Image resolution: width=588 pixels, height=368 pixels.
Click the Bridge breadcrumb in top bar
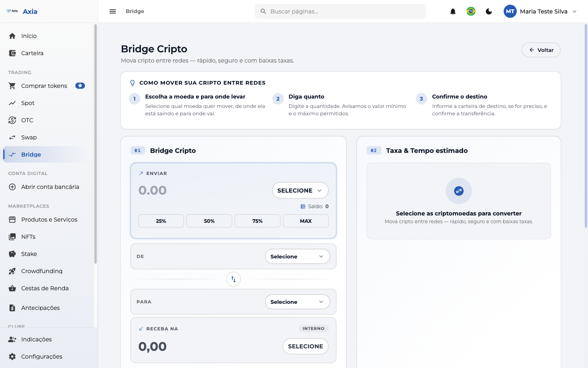(135, 11)
